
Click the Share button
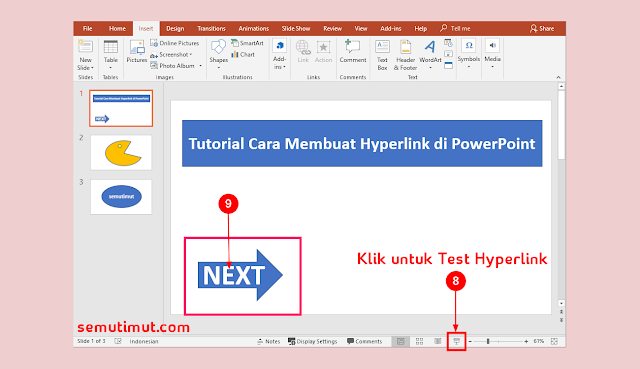click(x=542, y=29)
